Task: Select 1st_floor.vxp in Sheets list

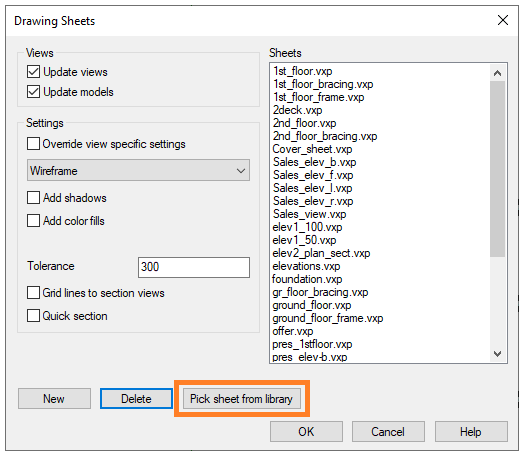Action: tap(303, 71)
